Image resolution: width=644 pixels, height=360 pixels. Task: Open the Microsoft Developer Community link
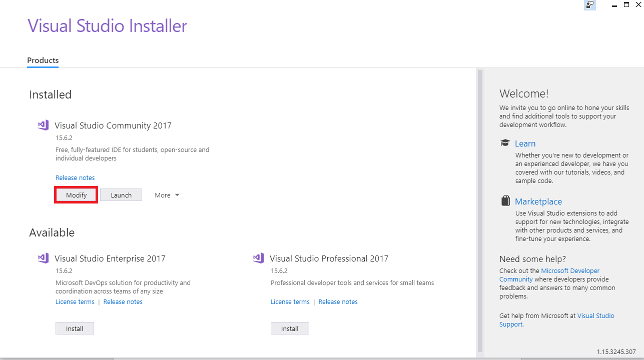point(549,275)
